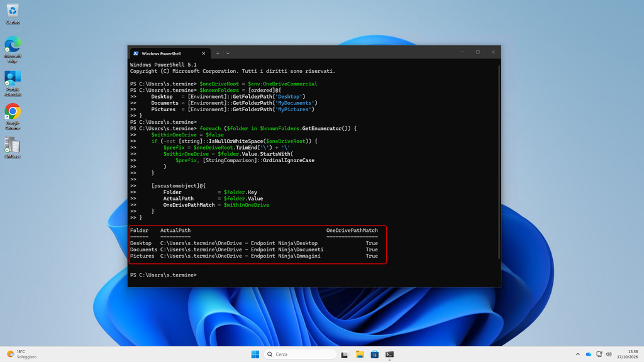This screenshot has height=362, width=644.
Task: Open the Windows Start menu
Action: click(x=255, y=354)
